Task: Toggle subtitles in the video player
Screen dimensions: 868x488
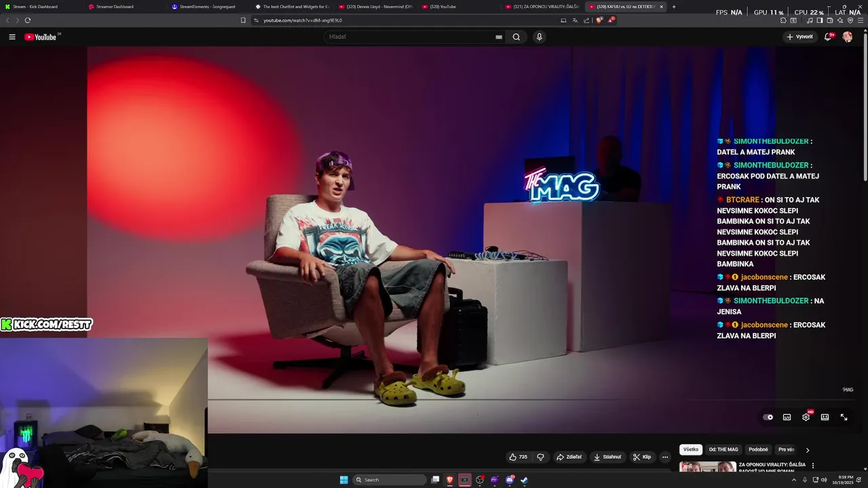Action: tap(787, 418)
